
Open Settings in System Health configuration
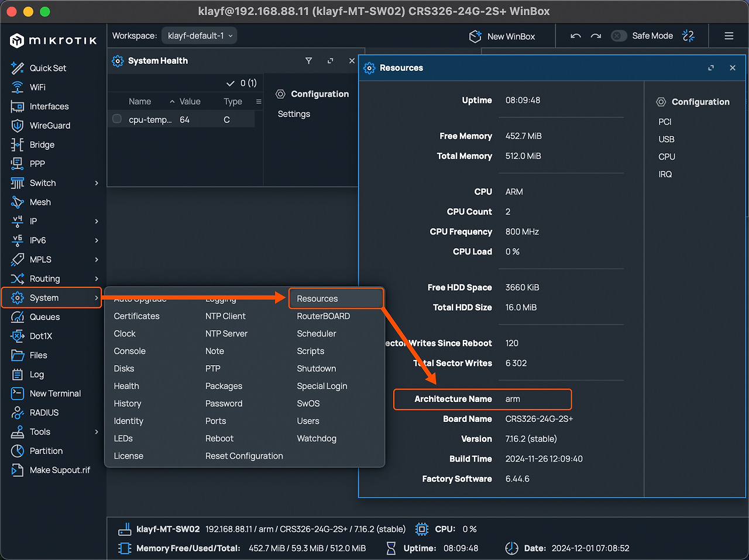coord(294,114)
